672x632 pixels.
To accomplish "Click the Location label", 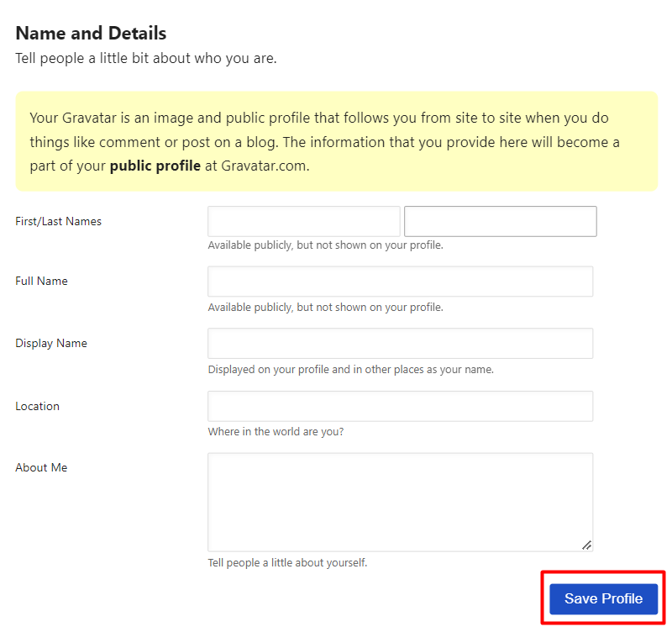I will click(37, 406).
